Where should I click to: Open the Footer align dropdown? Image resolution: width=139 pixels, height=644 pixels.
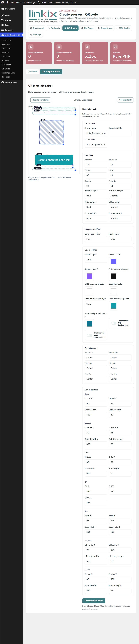(x=120, y=379)
